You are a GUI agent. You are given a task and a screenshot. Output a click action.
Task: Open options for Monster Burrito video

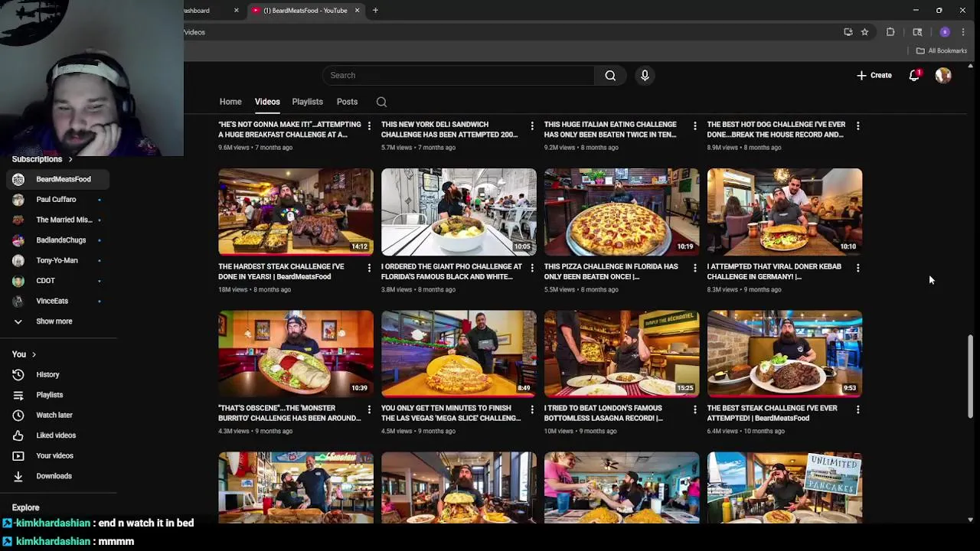point(369,409)
